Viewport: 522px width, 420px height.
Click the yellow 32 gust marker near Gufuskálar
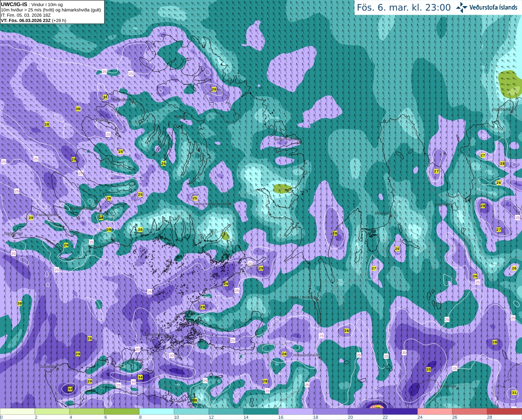click(70, 389)
